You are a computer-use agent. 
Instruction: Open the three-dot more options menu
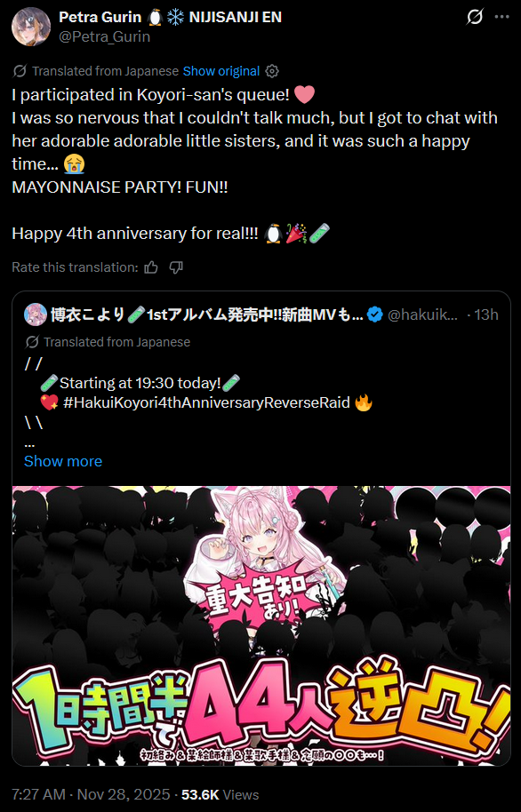[501, 17]
